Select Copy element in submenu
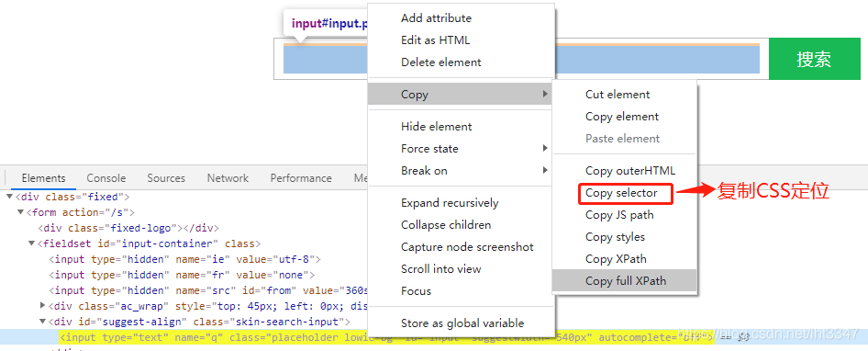868x351 pixels. point(625,117)
